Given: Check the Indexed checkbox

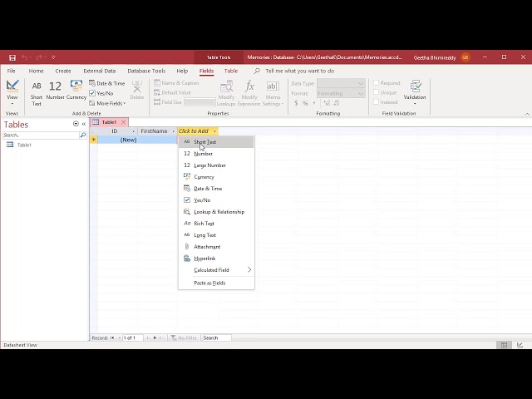Looking at the screenshot, I should (376, 101).
